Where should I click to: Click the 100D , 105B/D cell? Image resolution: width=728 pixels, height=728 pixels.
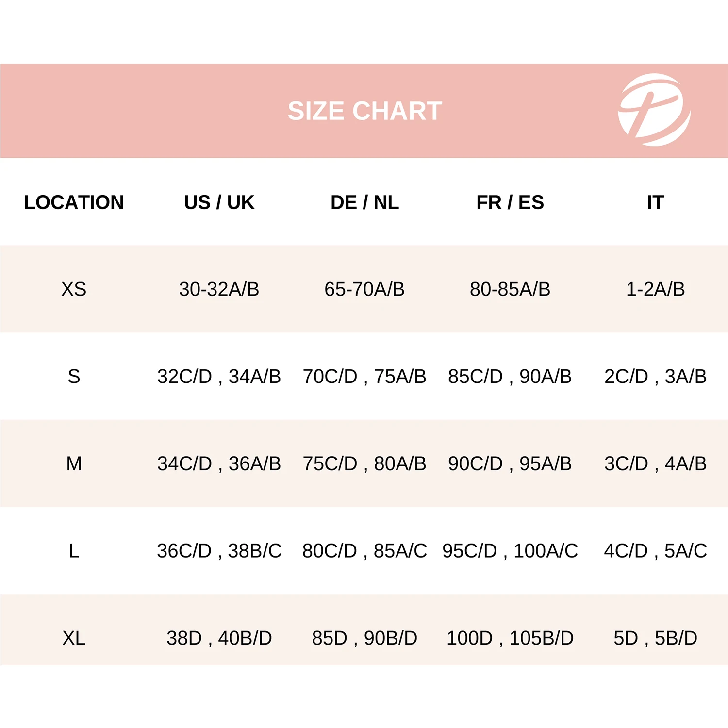tap(510, 638)
